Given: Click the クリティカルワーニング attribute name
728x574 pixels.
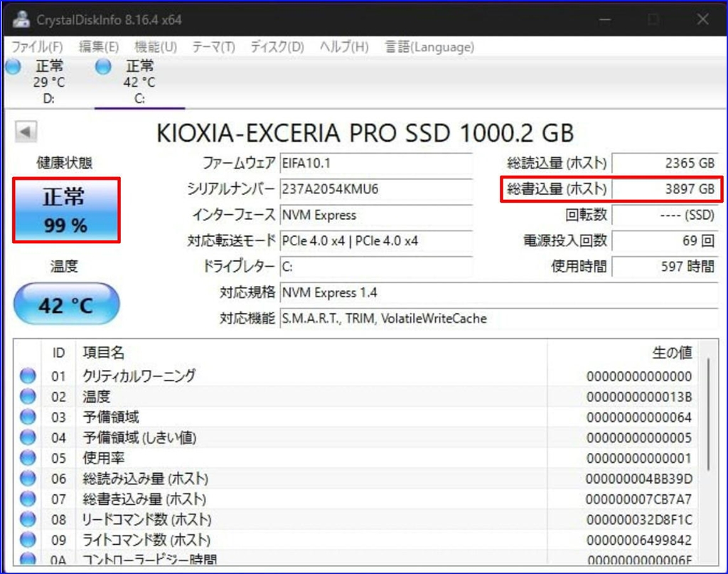Looking at the screenshot, I should [x=139, y=376].
